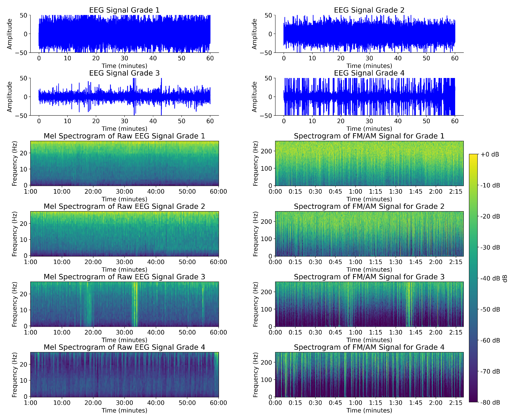Click "1:00" tick under Mel Spectrogram Grade 2

pyautogui.click(x=30, y=262)
